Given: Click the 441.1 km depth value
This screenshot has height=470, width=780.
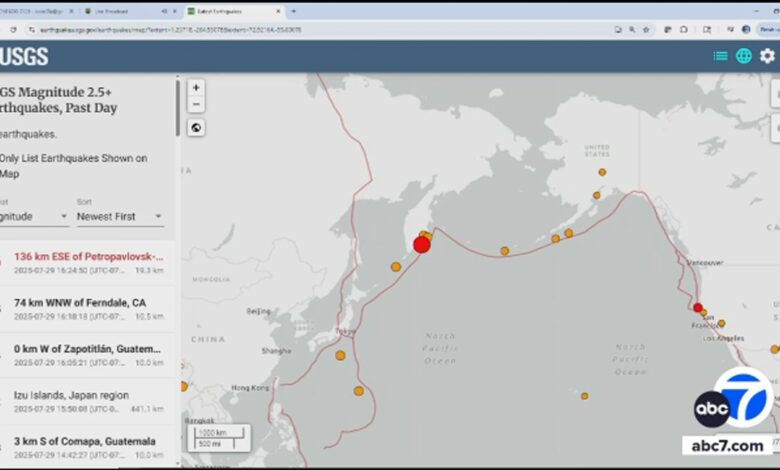Looking at the screenshot, I should pos(147,409).
